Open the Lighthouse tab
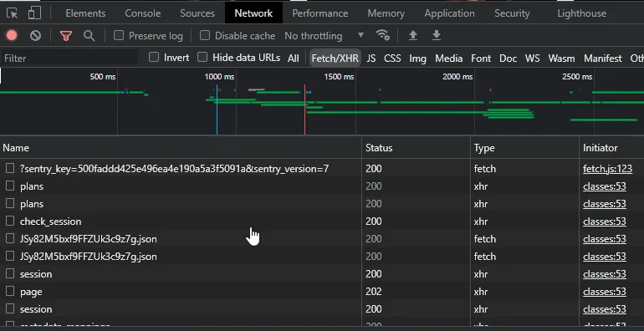The image size is (644, 331). [581, 13]
